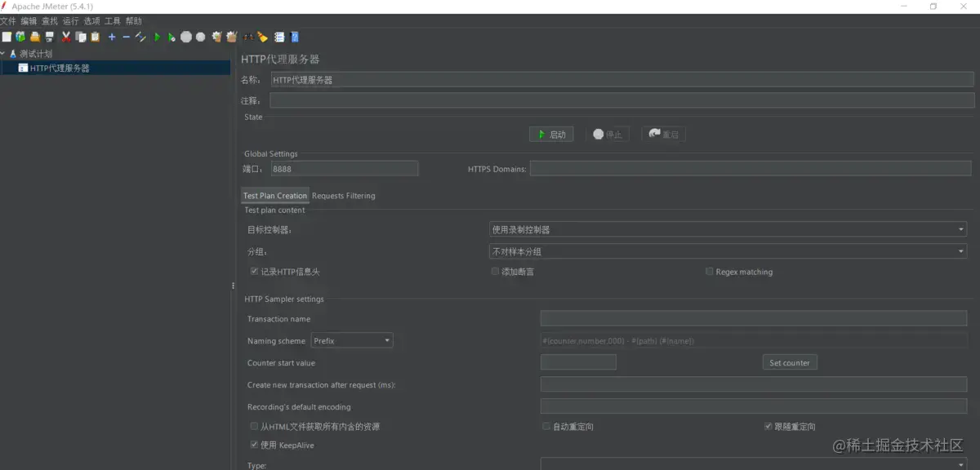Start the test with green play icon
Image resolution: width=980 pixels, height=470 pixels.
point(157,37)
